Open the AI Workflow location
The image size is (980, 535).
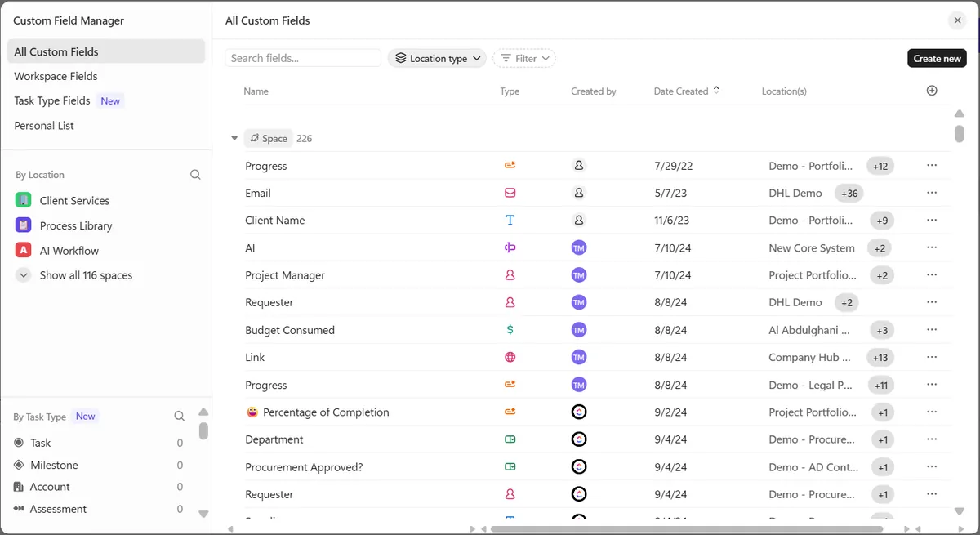(x=69, y=251)
